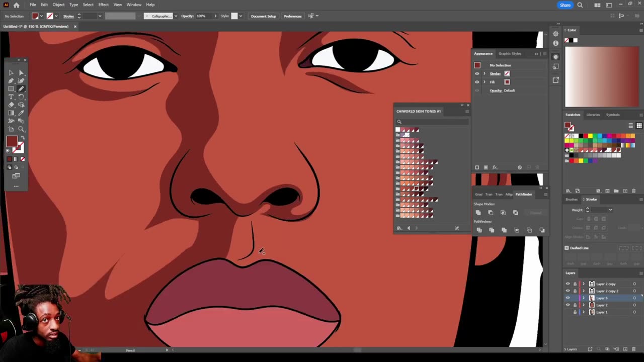The width and height of the screenshot is (644, 362).
Task: Select the Artboard tool
Action: (x=11, y=129)
